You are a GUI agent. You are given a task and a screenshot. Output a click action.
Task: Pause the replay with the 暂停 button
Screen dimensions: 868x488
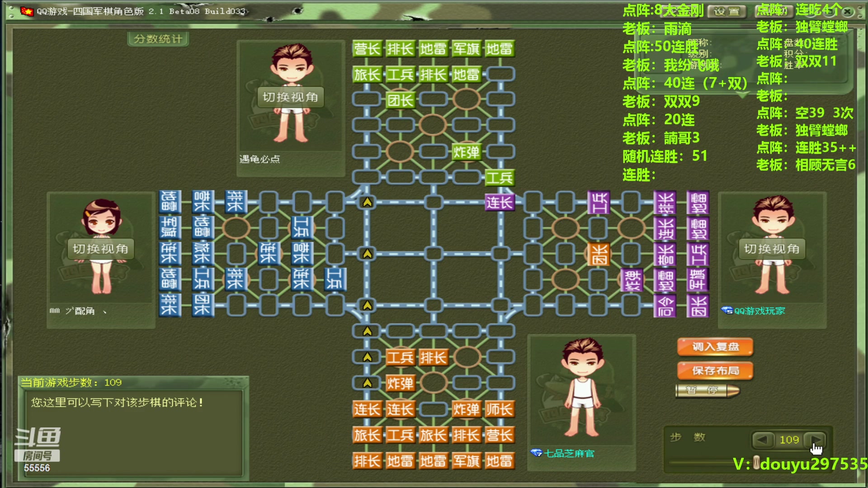[707, 390]
